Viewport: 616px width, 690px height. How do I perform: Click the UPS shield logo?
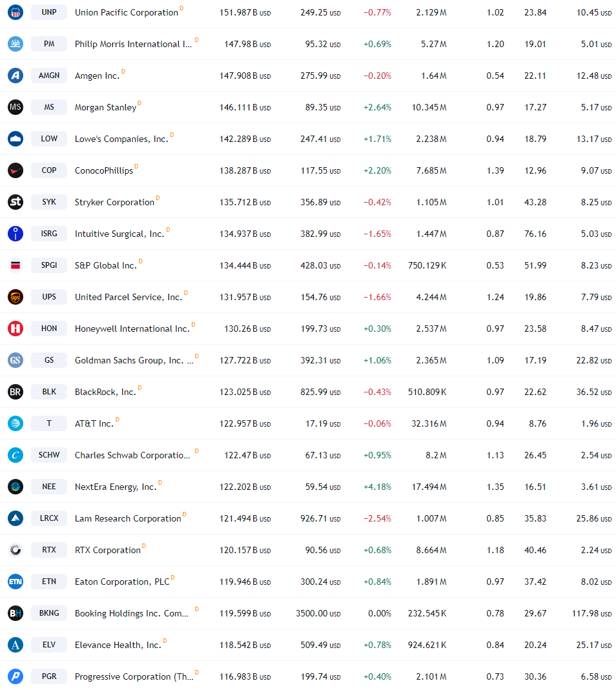point(15,297)
